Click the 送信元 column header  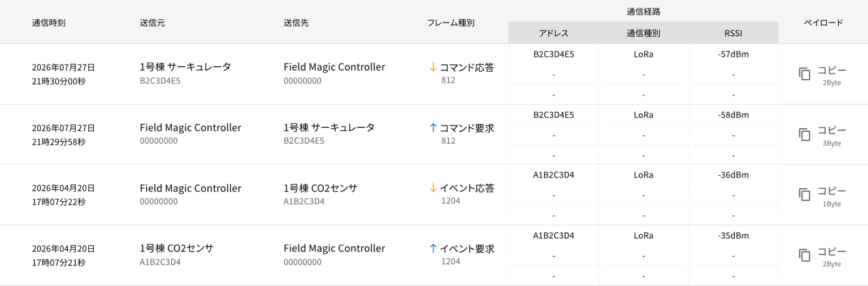tap(152, 23)
